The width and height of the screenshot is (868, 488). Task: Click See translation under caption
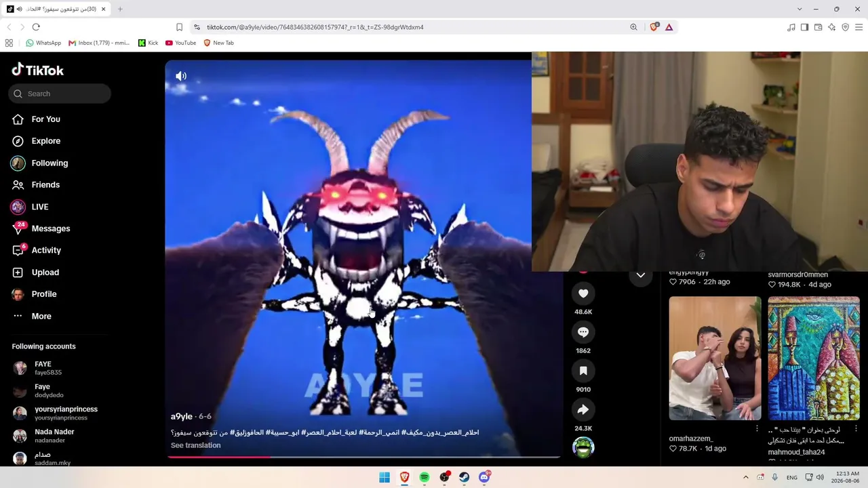tap(195, 445)
